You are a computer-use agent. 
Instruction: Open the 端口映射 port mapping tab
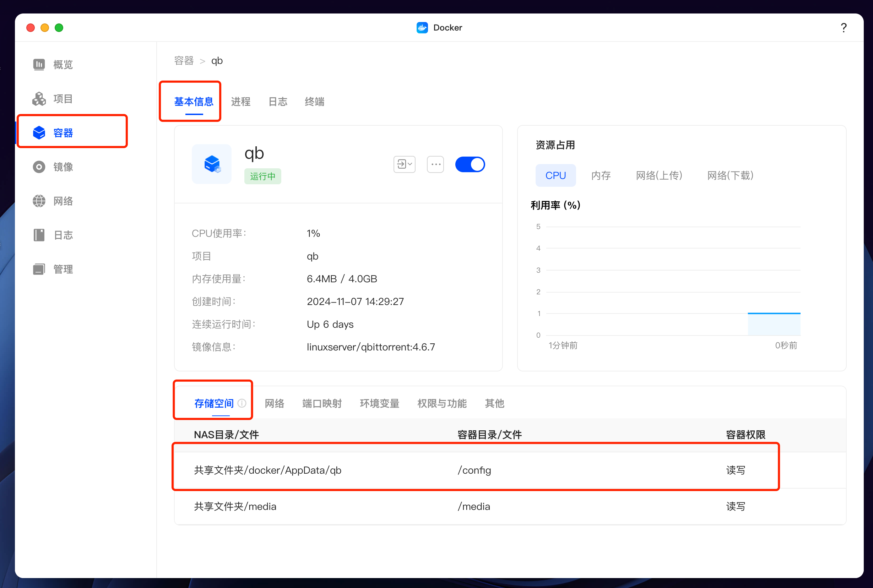322,403
